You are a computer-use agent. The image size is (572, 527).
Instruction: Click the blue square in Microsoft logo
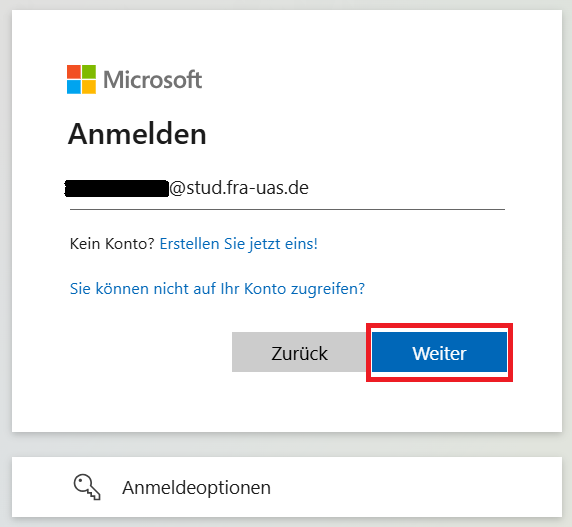click(74, 87)
